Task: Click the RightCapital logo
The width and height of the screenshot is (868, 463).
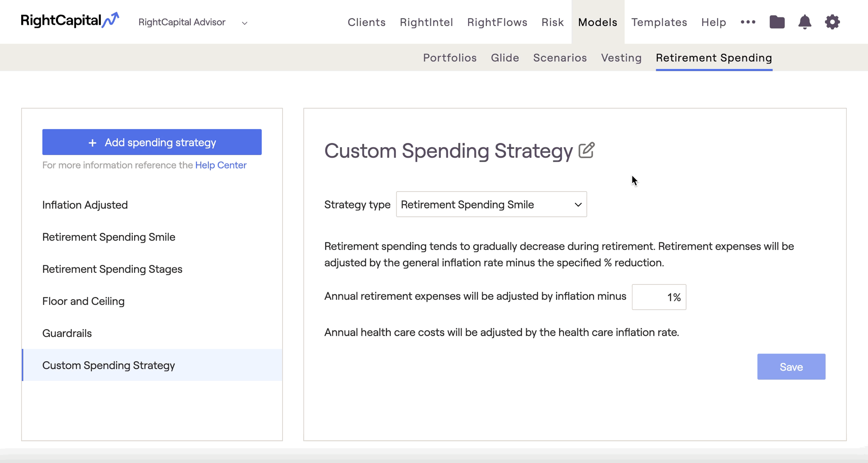Action: [69, 20]
